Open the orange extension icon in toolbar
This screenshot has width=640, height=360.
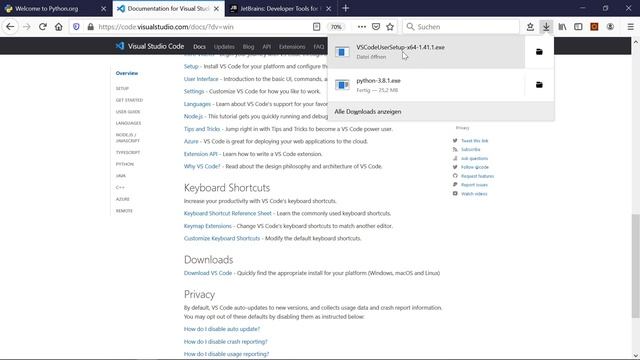[594, 27]
